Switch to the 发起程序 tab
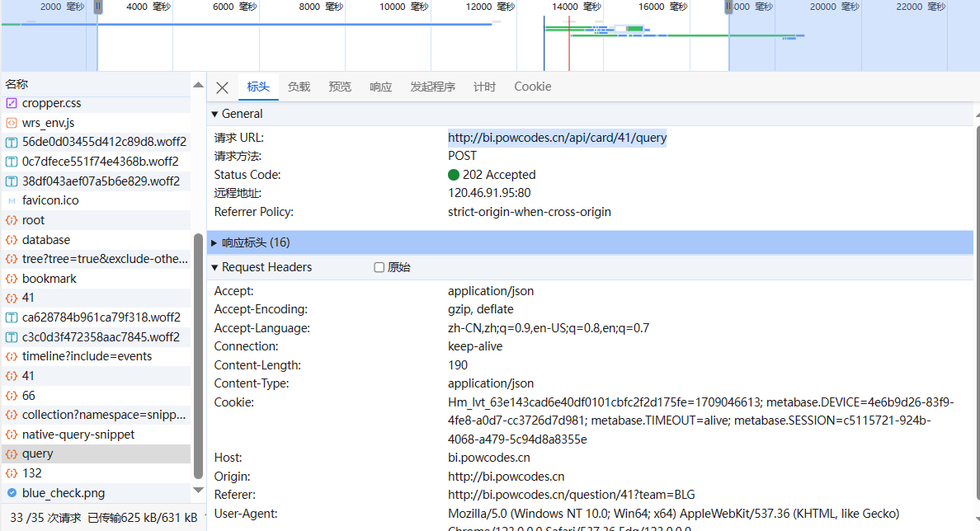Image resolution: width=980 pixels, height=531 pixels. click(432, 87)
